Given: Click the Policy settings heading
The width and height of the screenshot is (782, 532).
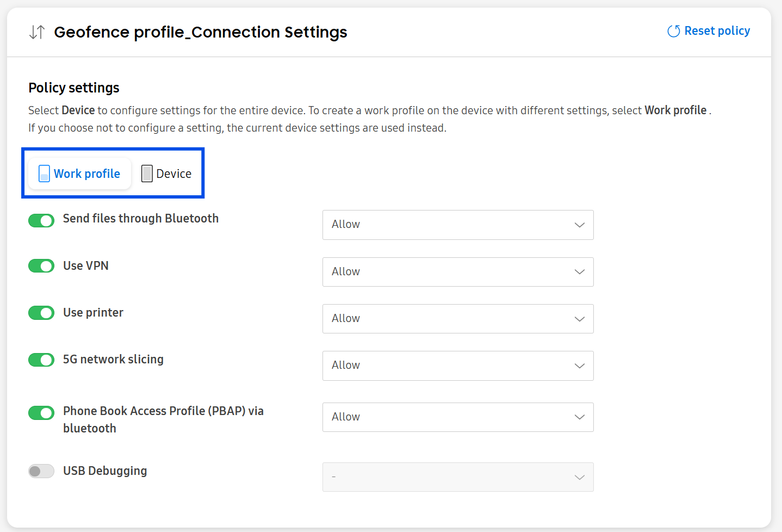Looking at the screenshot, I should 74,88.
